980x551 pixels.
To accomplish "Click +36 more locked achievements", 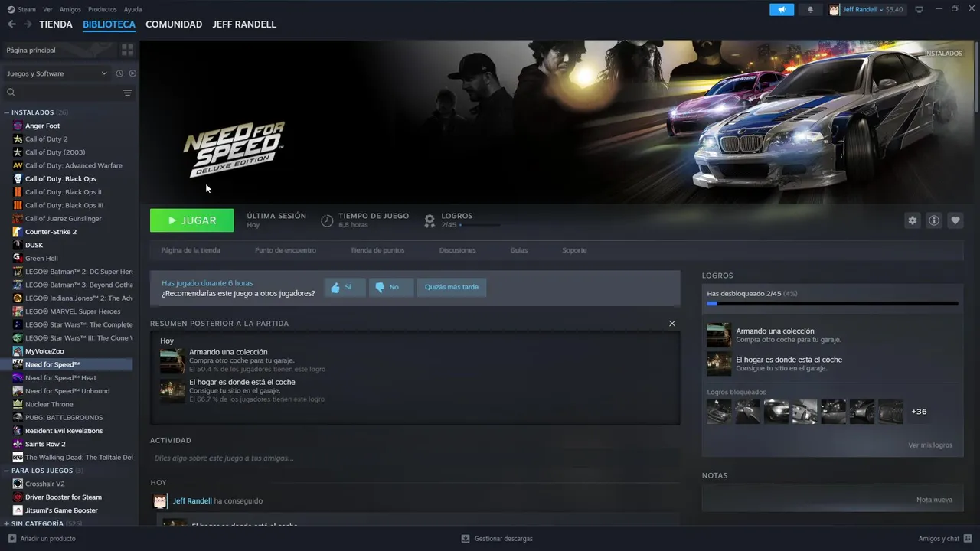I will (919, 412).
